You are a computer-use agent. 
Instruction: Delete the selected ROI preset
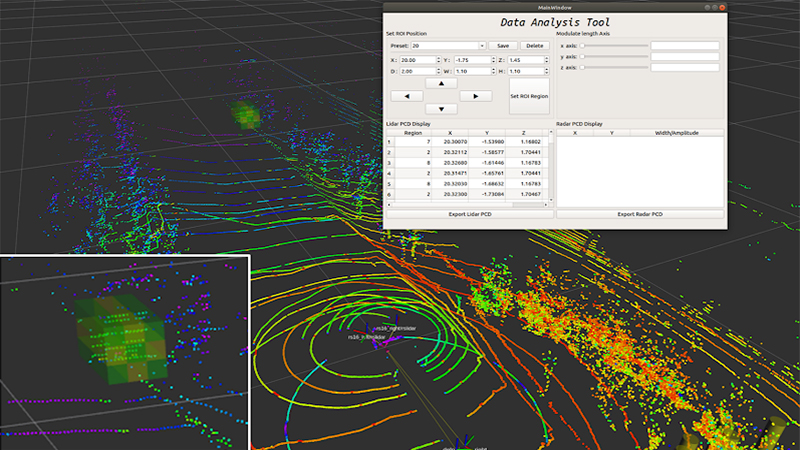[x=535, y=46]
